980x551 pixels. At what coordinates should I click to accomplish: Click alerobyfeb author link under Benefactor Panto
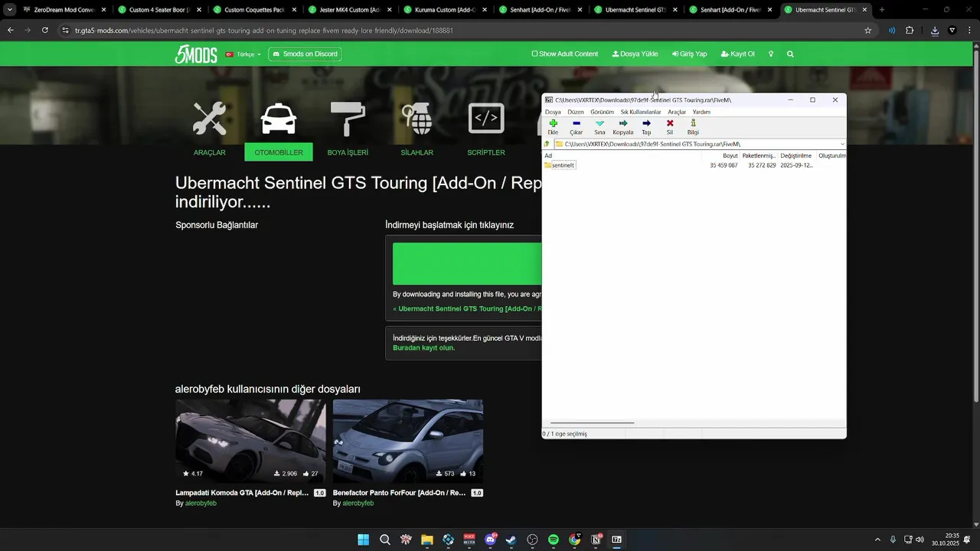pyautogui.click(x=358, y=504)
